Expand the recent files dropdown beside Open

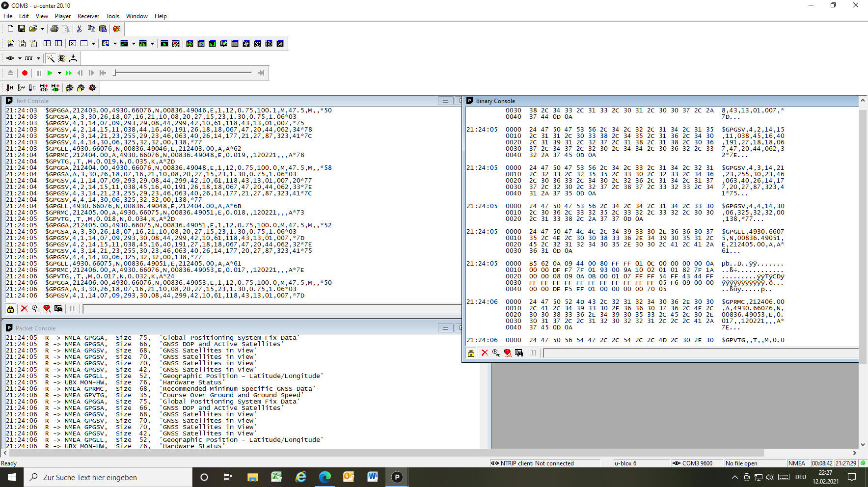pos(42,28)
